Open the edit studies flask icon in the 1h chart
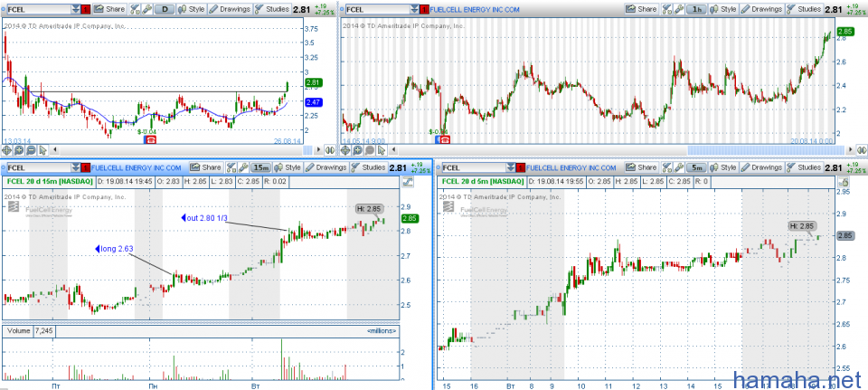 (666, 9)
